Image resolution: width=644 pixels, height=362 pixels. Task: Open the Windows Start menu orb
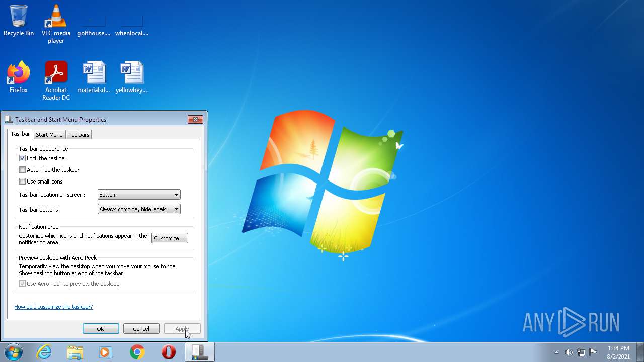tap(13, 352)
